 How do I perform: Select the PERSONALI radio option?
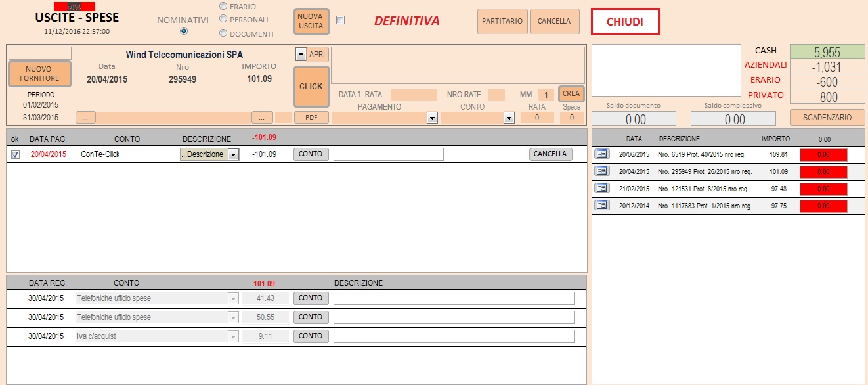click(x=223, y=19)
